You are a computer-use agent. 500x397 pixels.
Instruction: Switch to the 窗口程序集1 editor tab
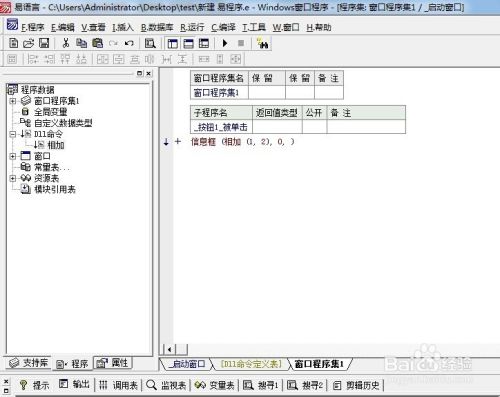[x=319, y=364]
